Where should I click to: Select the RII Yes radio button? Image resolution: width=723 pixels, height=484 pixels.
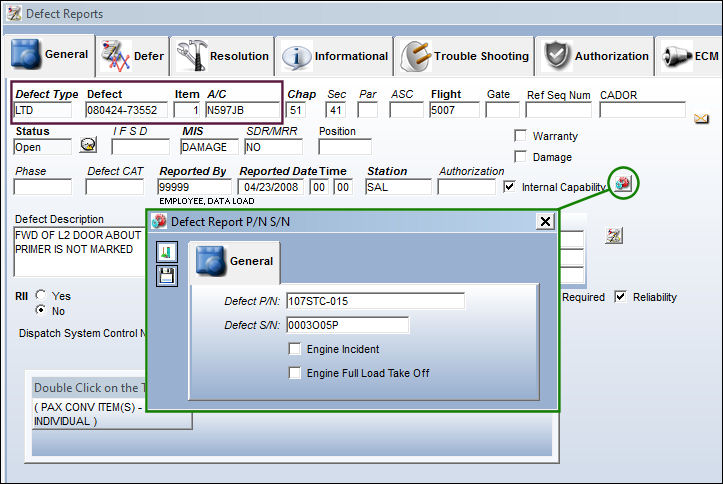tap(41, 295)
